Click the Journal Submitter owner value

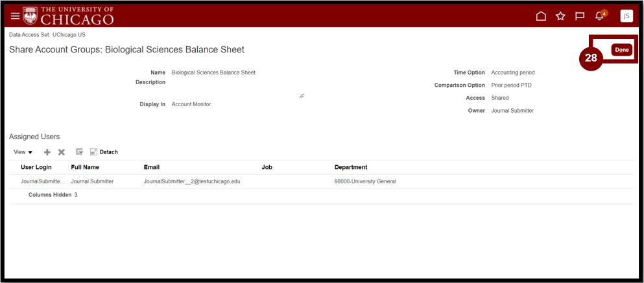(x=512, y=111)
